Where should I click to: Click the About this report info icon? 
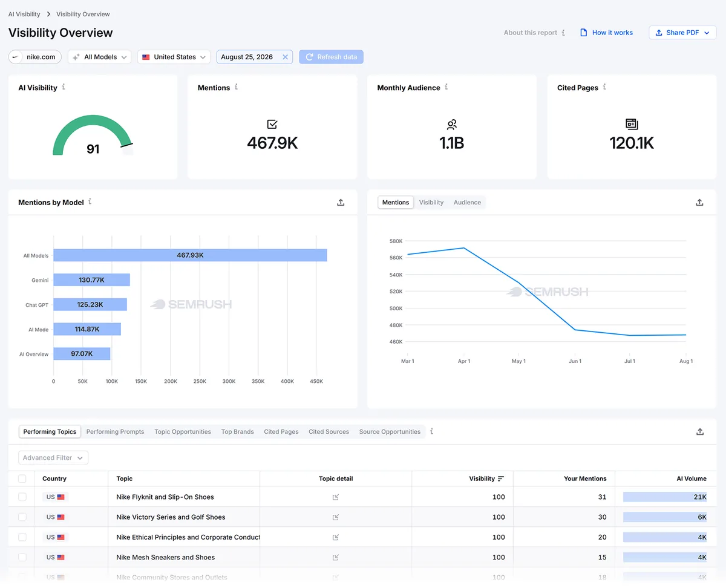point(563,33)
